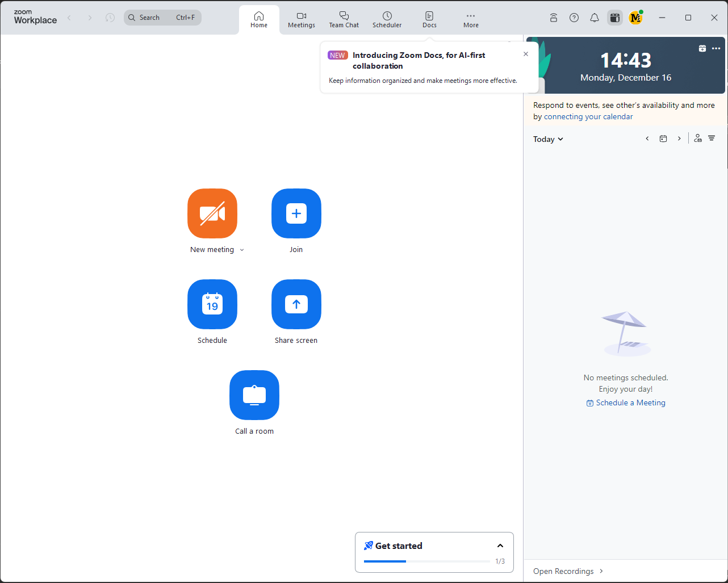Screen dimensions: 728x583
Task: Open the history clock icon
Action: tap(110, 18)
